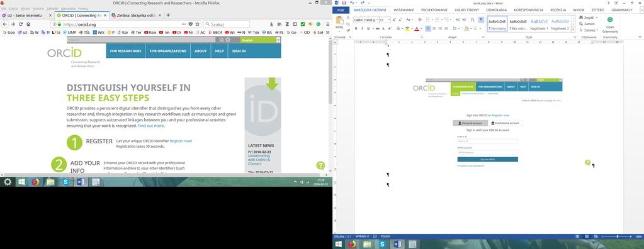Open the Aa change case dropdown
Screen dimensions: 644x249
[x=409, y=19]
